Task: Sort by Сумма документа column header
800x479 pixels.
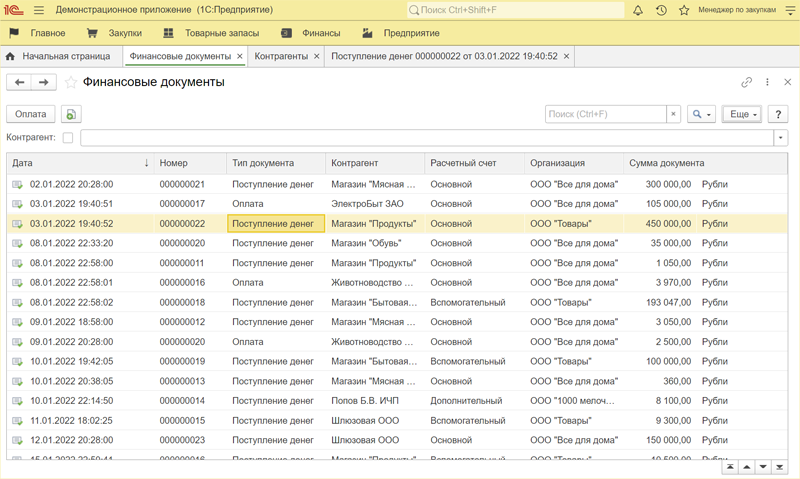Action: pyautogui.click(x=667, y=163)
